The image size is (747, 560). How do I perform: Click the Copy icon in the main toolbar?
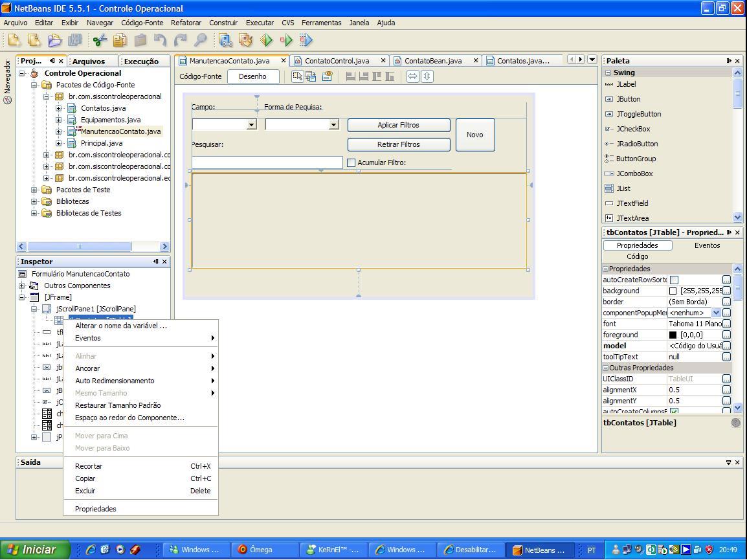tap(120, 41)
